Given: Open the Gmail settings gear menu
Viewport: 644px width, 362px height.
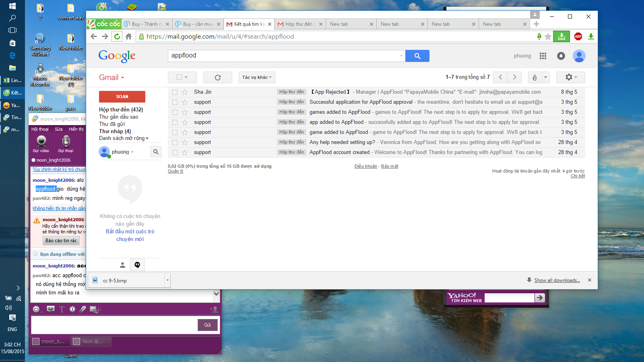Looking at the screenshot, I should click(x=571, y=77).
